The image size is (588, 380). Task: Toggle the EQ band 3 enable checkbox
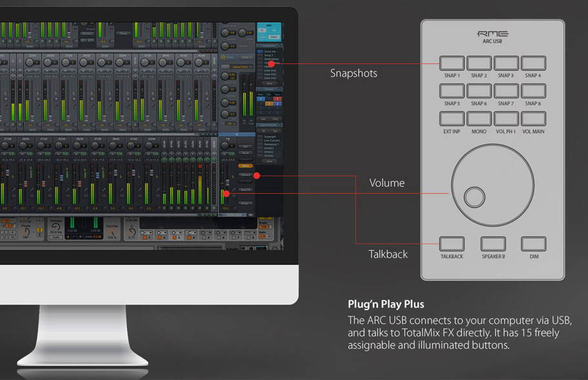pyautogui.click(x=174, y=237)
